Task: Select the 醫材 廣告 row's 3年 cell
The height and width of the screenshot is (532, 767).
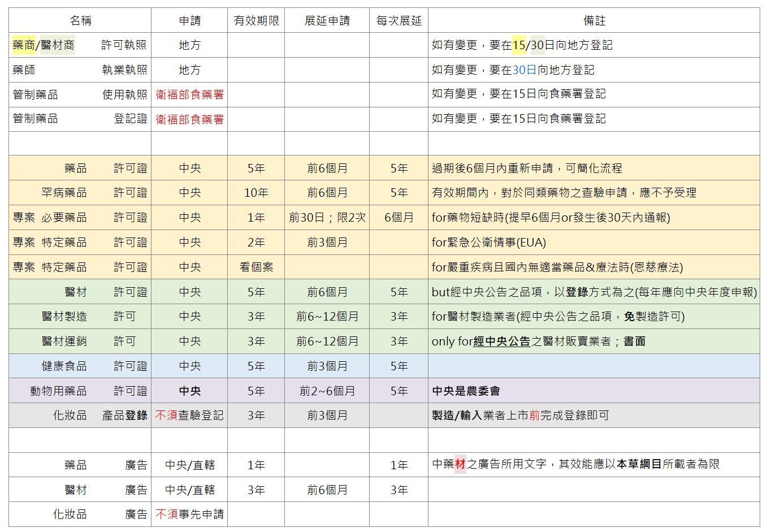Action: point(255,490)
